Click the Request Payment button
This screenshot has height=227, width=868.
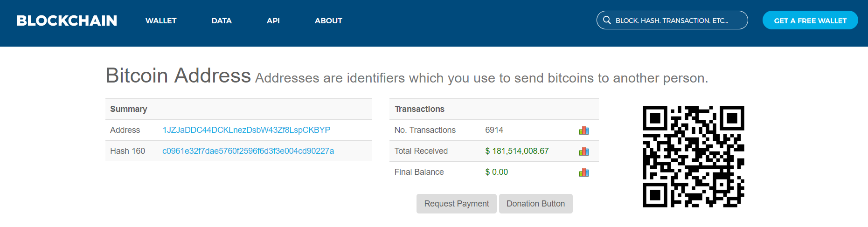[x=456, y=204]
